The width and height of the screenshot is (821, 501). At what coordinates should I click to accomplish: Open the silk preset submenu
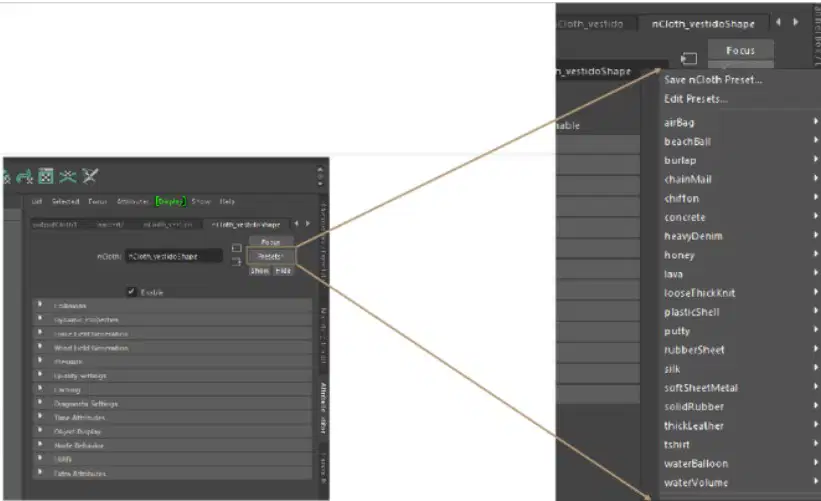tap(740, 369)
